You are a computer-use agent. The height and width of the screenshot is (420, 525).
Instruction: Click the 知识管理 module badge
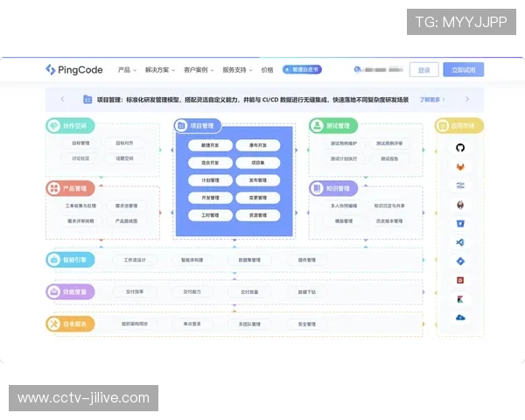click(333, 188)
